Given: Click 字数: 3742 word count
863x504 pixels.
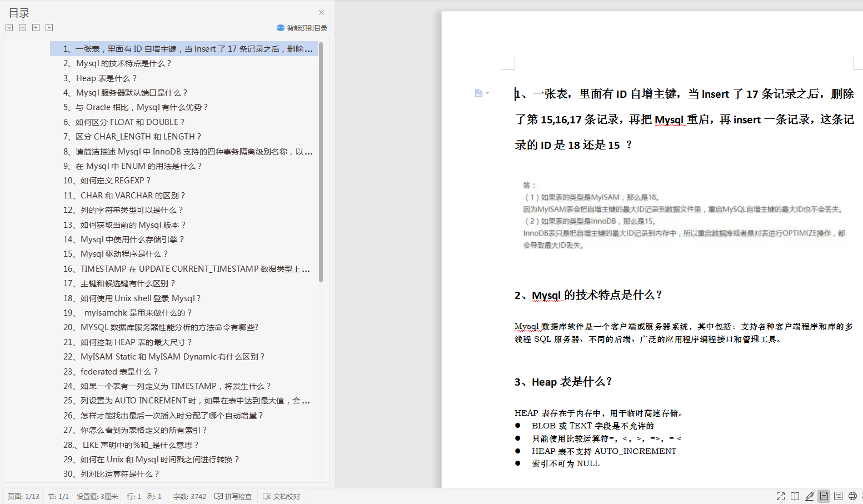Looking at the screenshot, I should tap(189, 496).
